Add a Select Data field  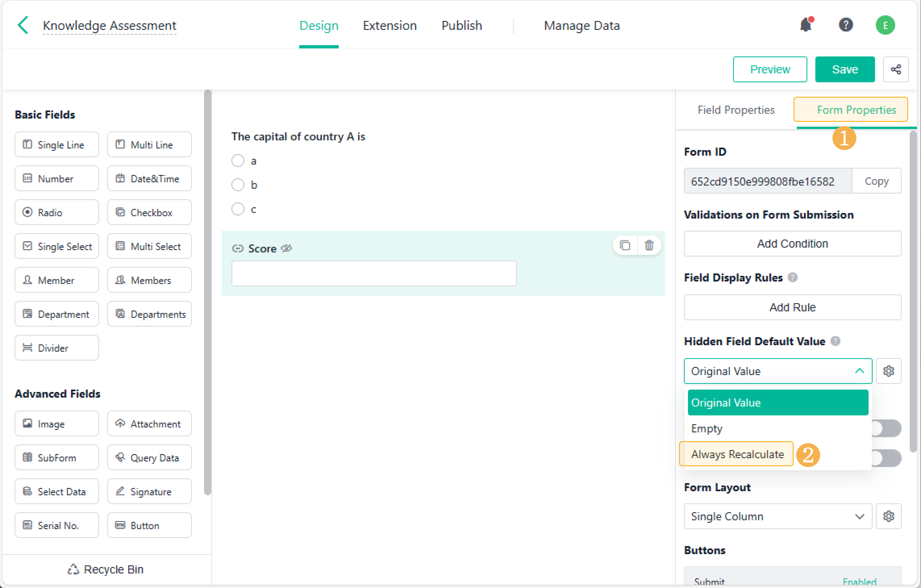coord(57,492)
